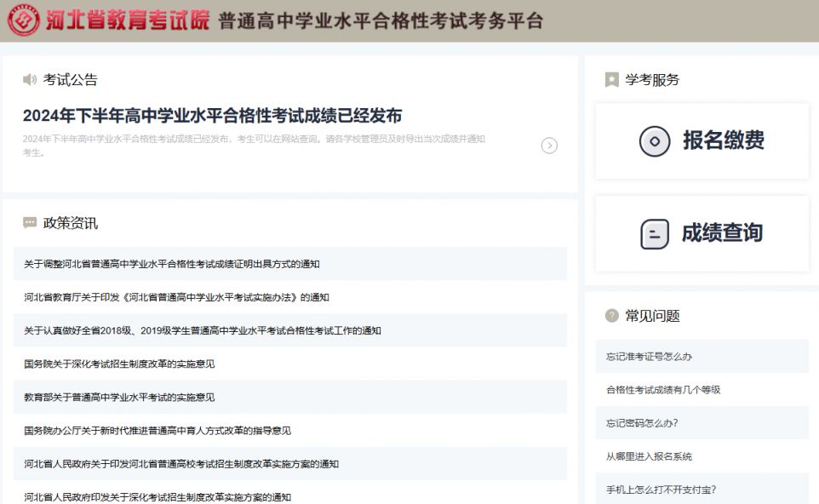Open the 成绩查询 service card

pyautogui.click(x=702, y=234)
